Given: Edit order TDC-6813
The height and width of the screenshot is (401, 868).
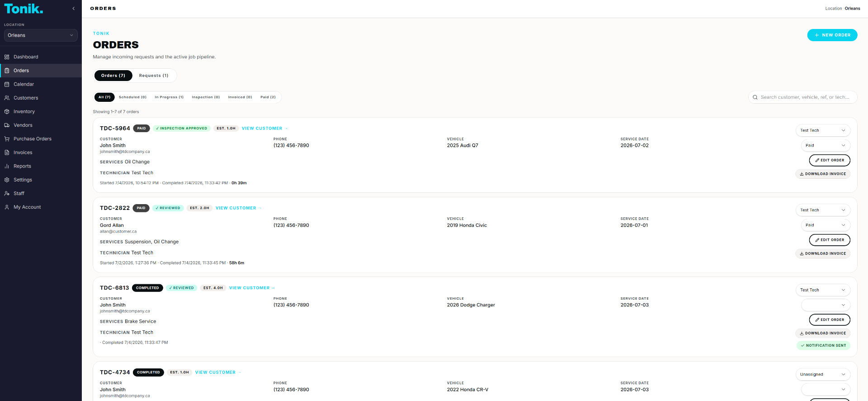Looking at the screenshot, I should point(830,320).
